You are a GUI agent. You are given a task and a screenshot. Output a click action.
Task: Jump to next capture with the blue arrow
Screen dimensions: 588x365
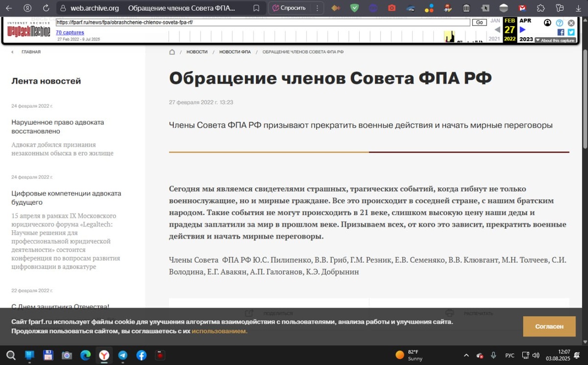pyautogui.click(x=522, y=30)
